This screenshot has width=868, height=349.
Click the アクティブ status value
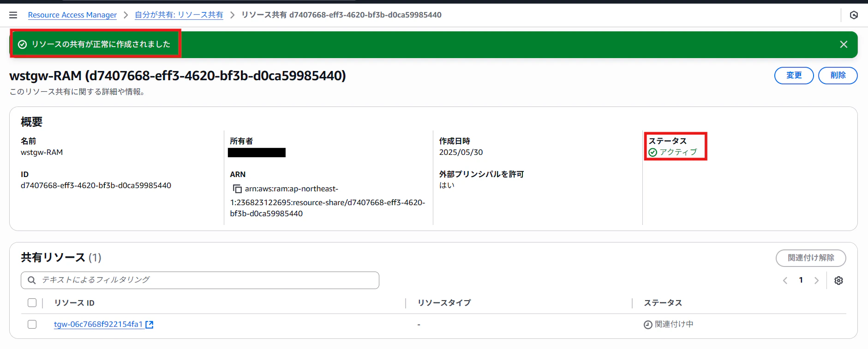[x=678, y=152]
